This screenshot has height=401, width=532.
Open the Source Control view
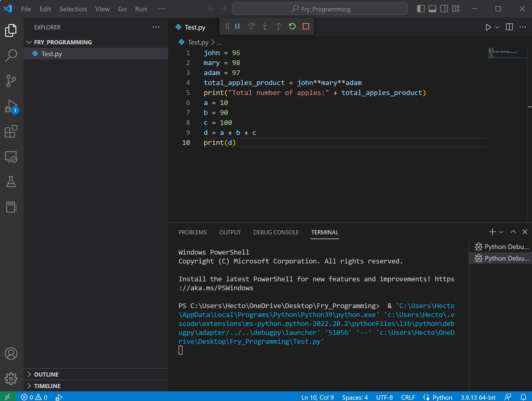tap(11, 81)
